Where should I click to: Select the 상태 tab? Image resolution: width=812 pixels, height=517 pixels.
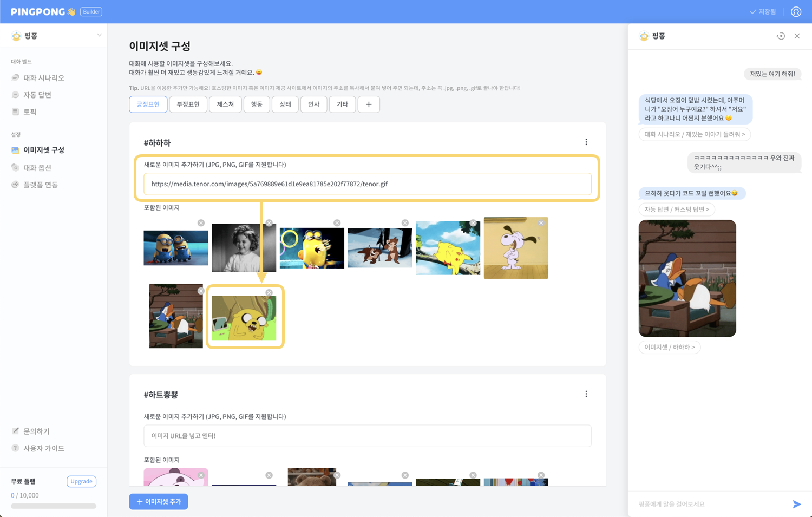point(285,104)
